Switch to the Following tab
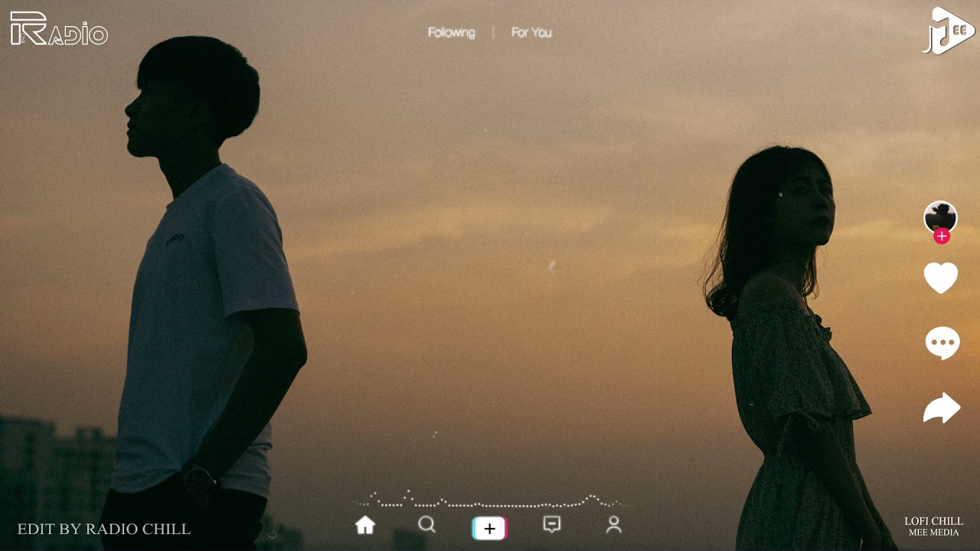This screenshot has height=551, width=980. coord(451,33)
